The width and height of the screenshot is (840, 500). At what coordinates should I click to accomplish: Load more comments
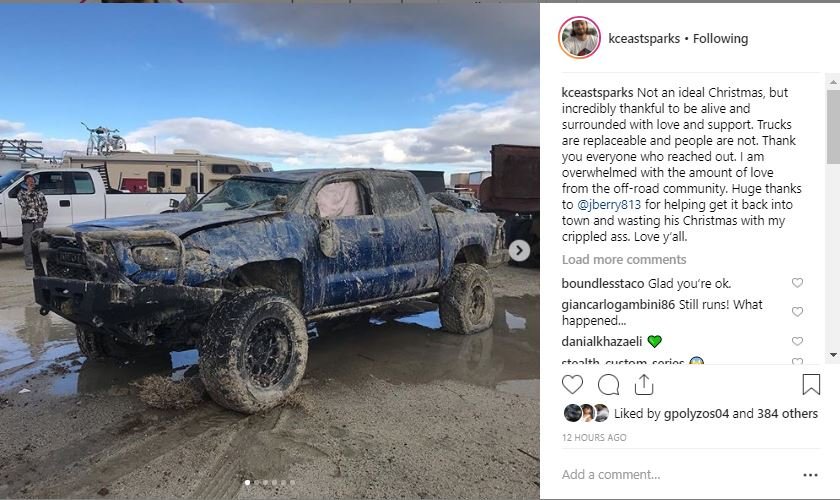[624, 259]
